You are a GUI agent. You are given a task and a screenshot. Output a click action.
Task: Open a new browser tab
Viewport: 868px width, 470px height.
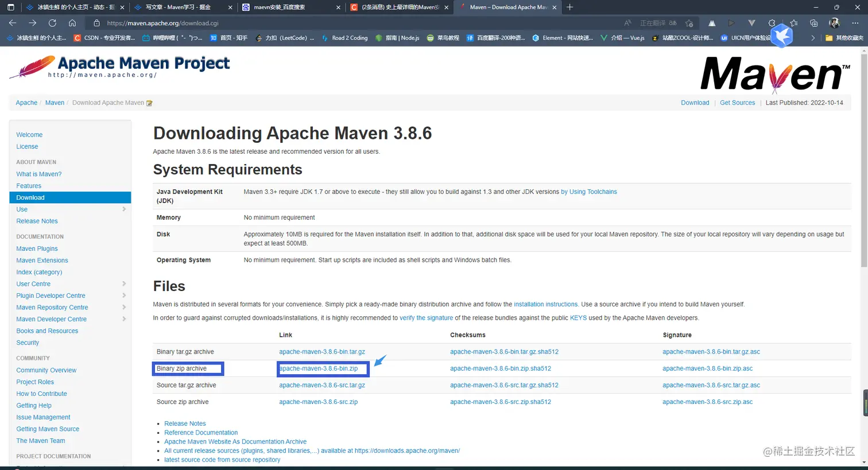(x=569, y=7)
